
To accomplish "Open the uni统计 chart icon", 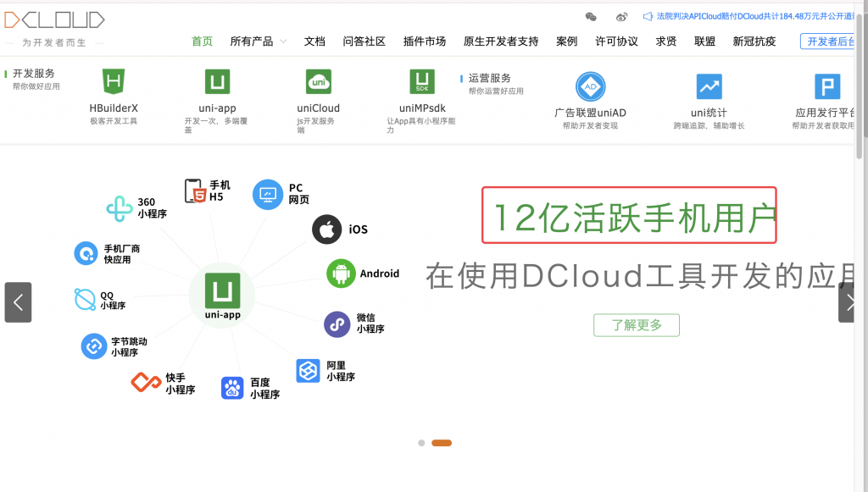I will 709,86.
